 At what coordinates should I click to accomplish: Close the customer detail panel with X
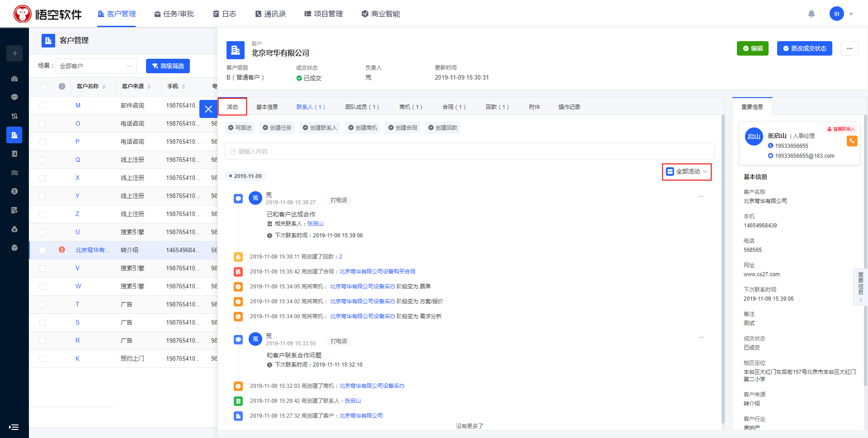[208, 109]
